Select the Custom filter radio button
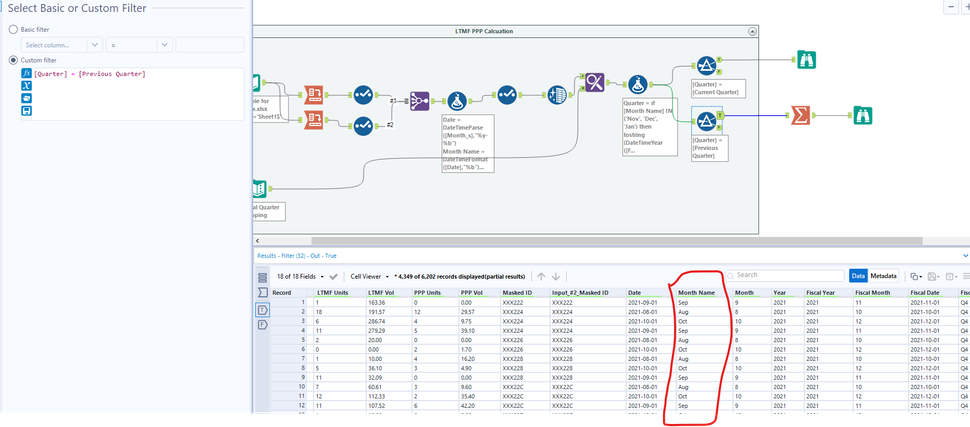This screenshot has width=970, height=427. tap(13, 59)
